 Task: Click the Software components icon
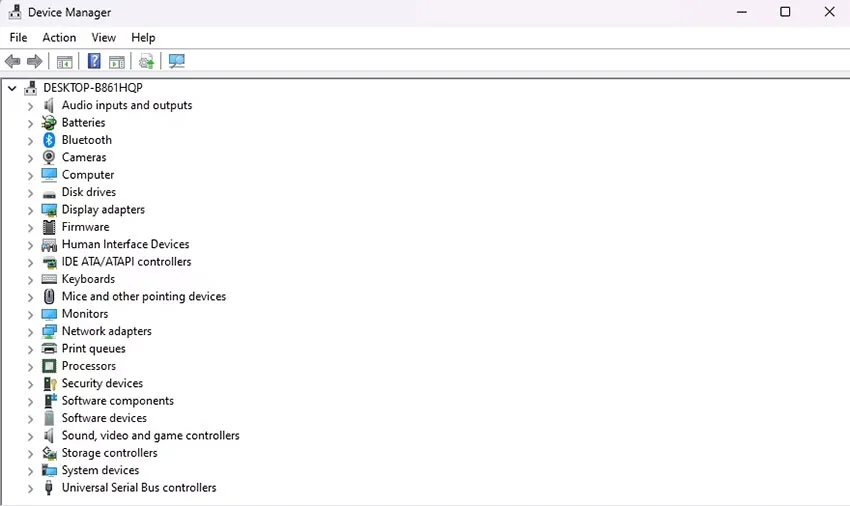pos(49,401)
